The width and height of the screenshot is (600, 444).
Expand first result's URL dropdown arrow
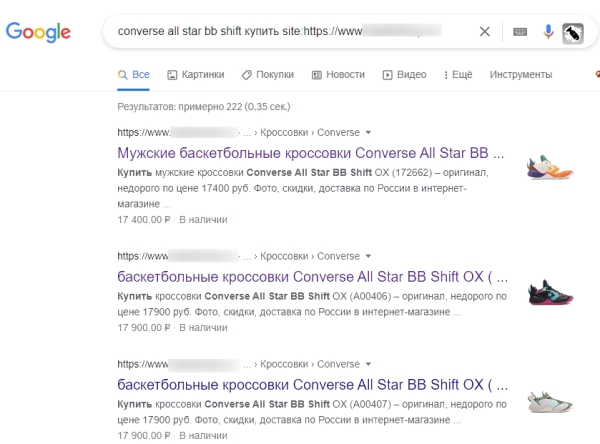click(x=368, y=132)
